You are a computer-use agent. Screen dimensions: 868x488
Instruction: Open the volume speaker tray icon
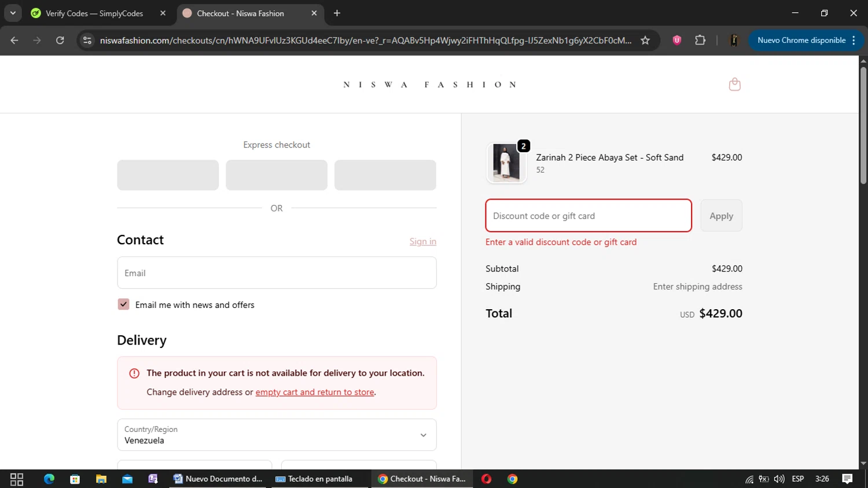coord(779,479)
